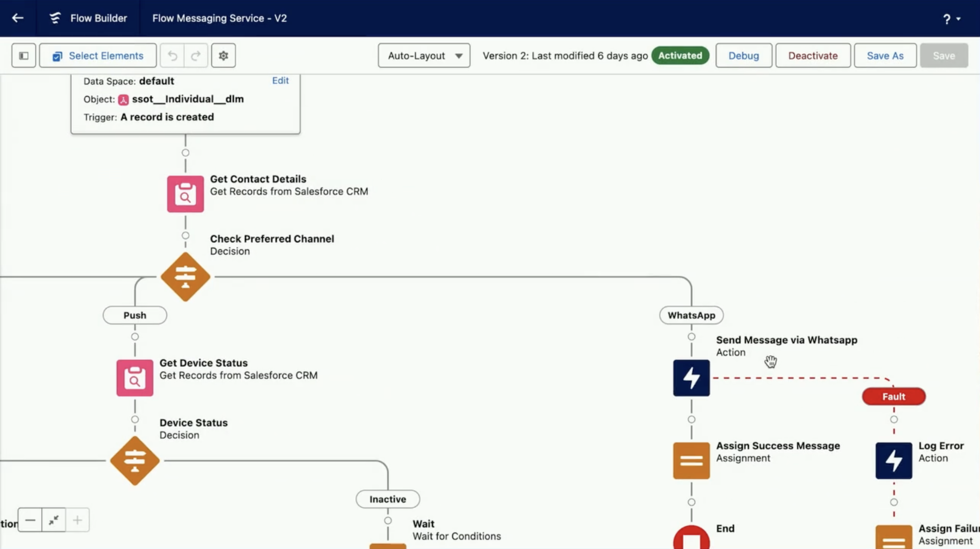The image size is (980, 549).
Task: Add element under Push branch
Action: 135,337
